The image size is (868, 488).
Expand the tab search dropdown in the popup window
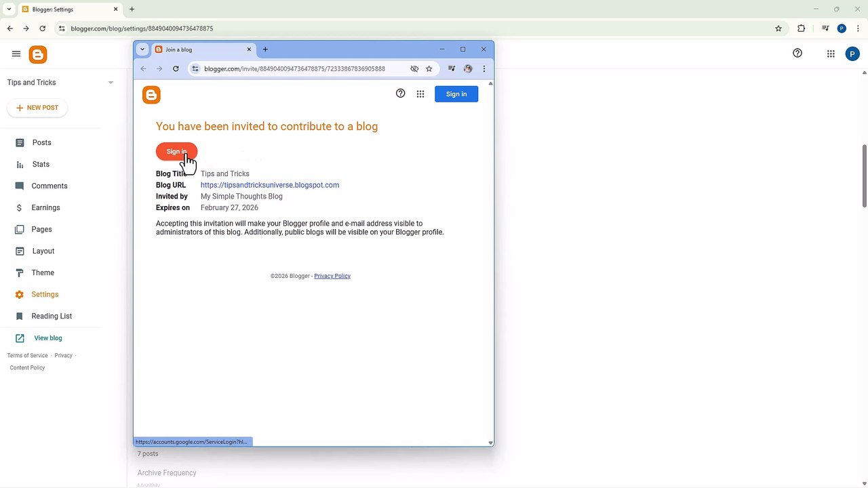[142, 49]
